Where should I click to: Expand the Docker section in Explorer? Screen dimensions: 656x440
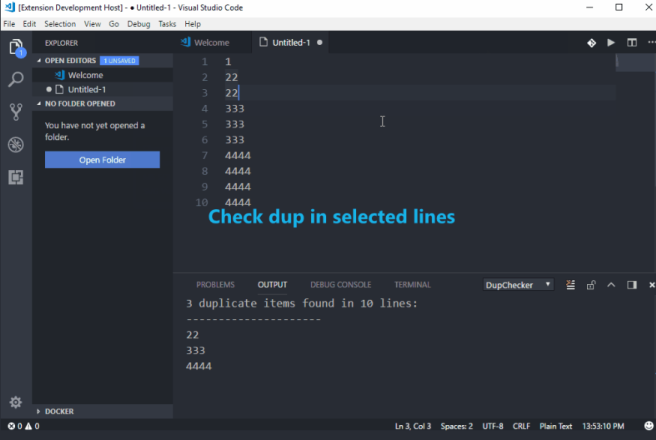coord(60,411)
